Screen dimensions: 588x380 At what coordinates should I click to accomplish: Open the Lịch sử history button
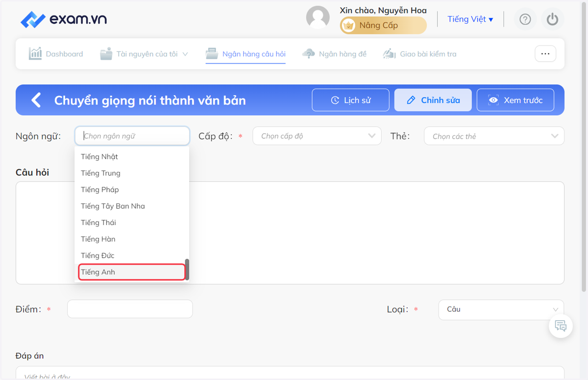click(350, 100)
